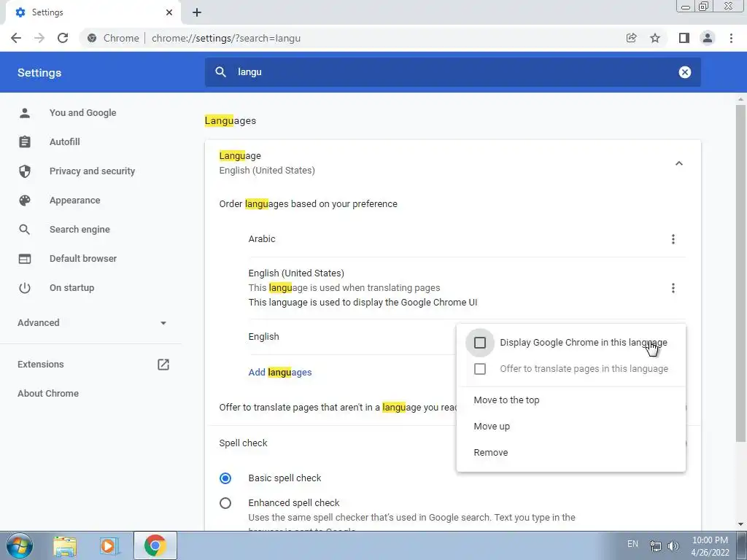Click the Spell check heading
Screen dimensions: 747x560
(x=243, y=443)
